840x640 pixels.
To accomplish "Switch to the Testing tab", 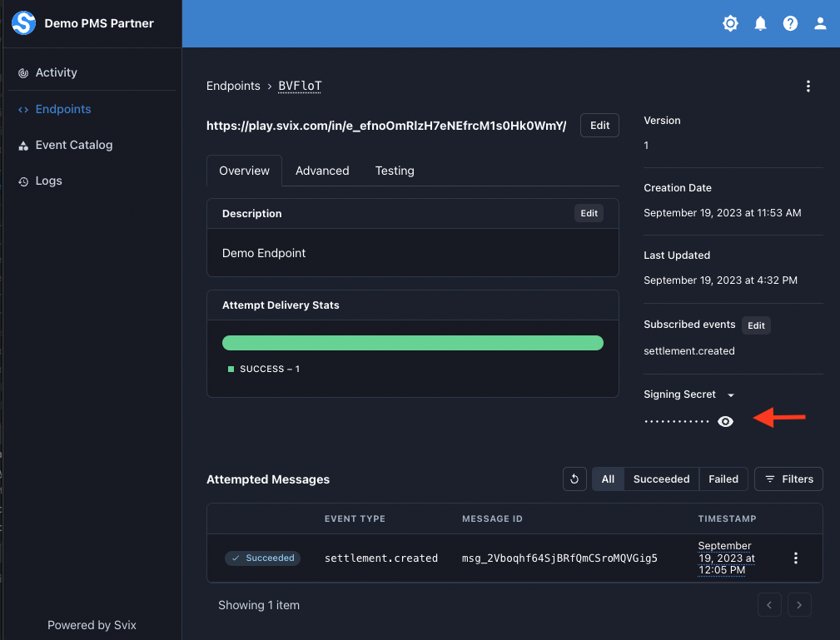I will [x=395, y=171].
